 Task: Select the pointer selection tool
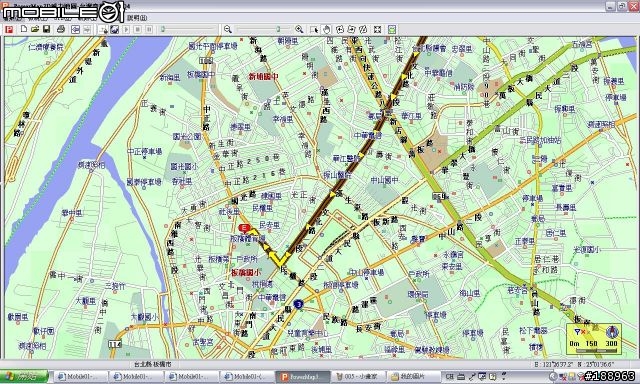coord(314,29)
